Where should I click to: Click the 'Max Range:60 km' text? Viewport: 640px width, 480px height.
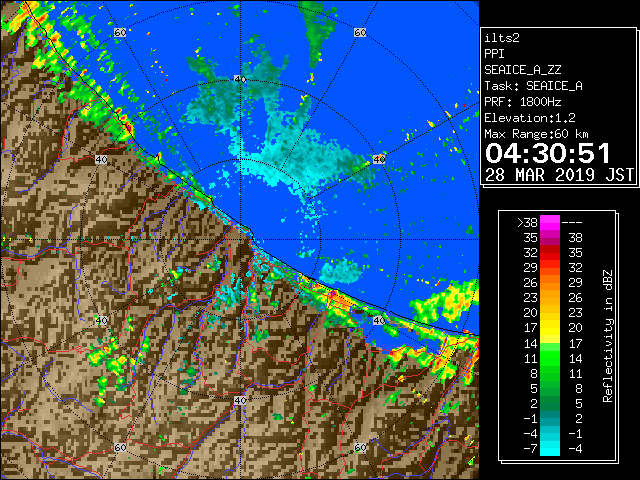coord(536,134)
